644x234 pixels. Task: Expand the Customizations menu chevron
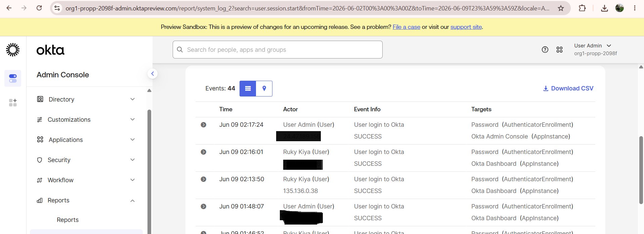click(x=132, y=119)
